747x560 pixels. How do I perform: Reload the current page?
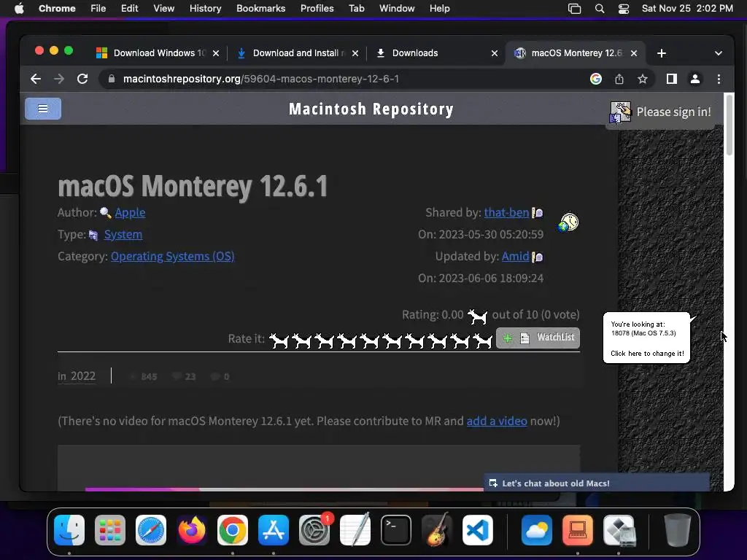pos(82,79)
